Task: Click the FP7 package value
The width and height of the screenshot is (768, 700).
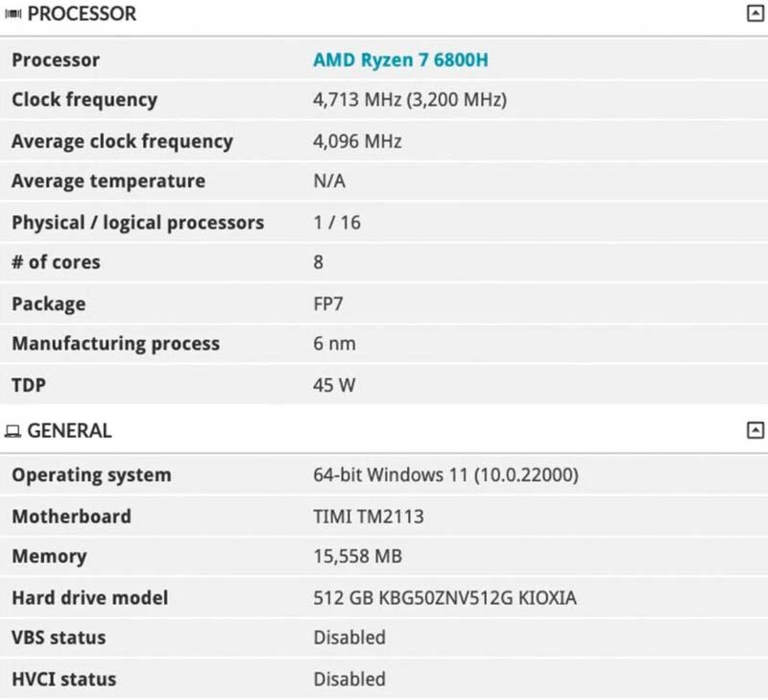Action: (x=328, y=303)
